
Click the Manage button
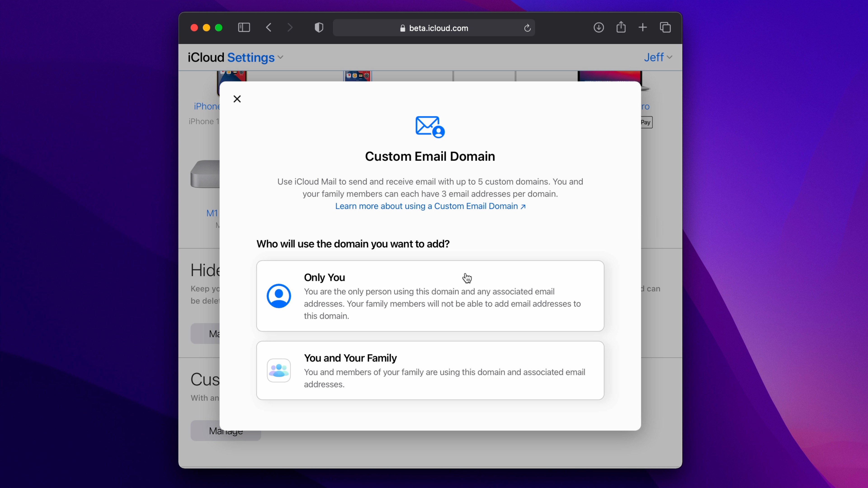point(225,431)
